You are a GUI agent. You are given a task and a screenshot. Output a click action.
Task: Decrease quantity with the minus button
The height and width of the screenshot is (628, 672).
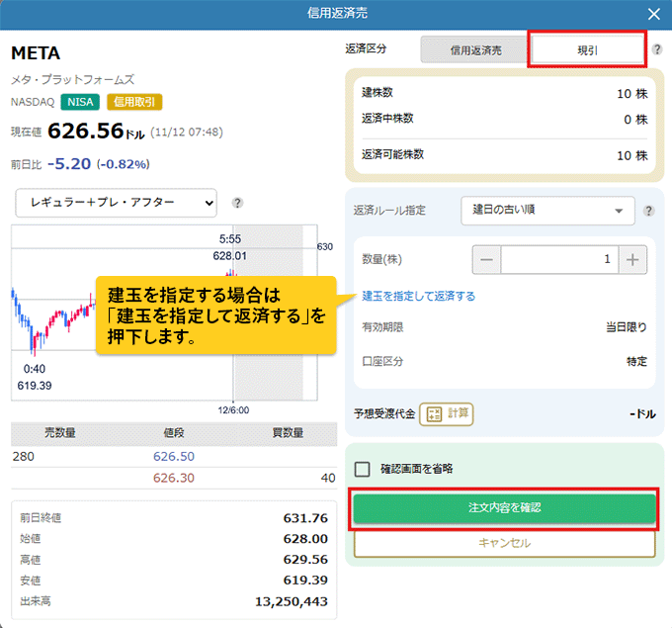pyautogui.click(x=486, y=260)
